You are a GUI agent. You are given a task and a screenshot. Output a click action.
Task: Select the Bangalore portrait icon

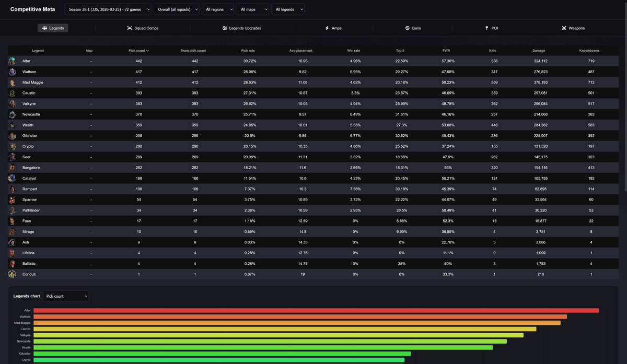click(x=12, y=168)
